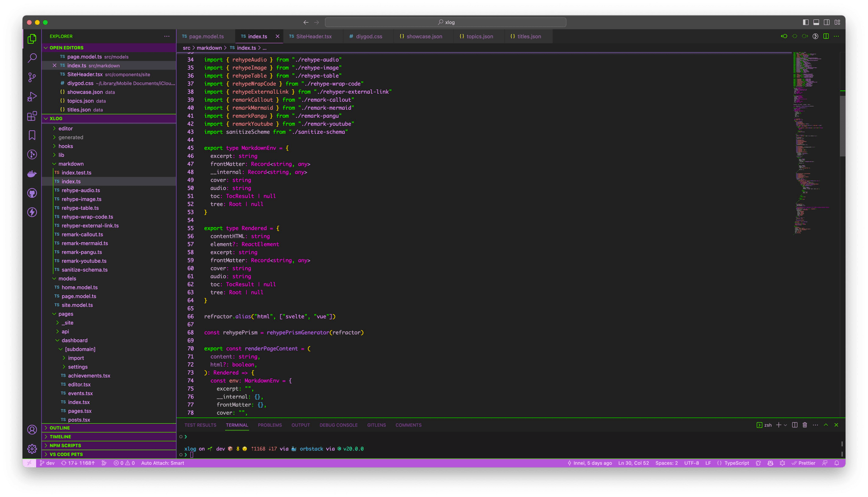Collapse the XLOG folder section

tap(108, 118)
